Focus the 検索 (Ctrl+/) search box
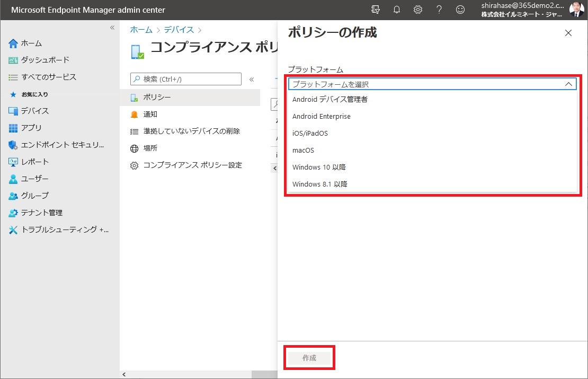The height and width of the screenshot is (379, 588). click(185, 79)
